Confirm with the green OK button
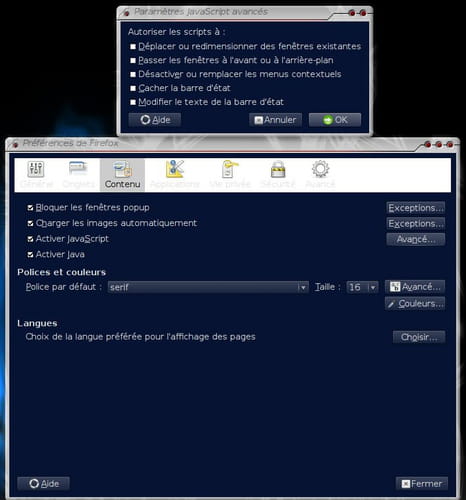This screenshot has width=466, height=500. tap(335, 120)
